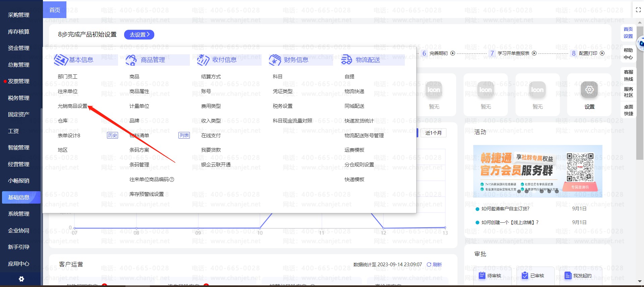Open 首页设置 on the right rail
This screenshot has width=644, height=287.
pos(628,33)
